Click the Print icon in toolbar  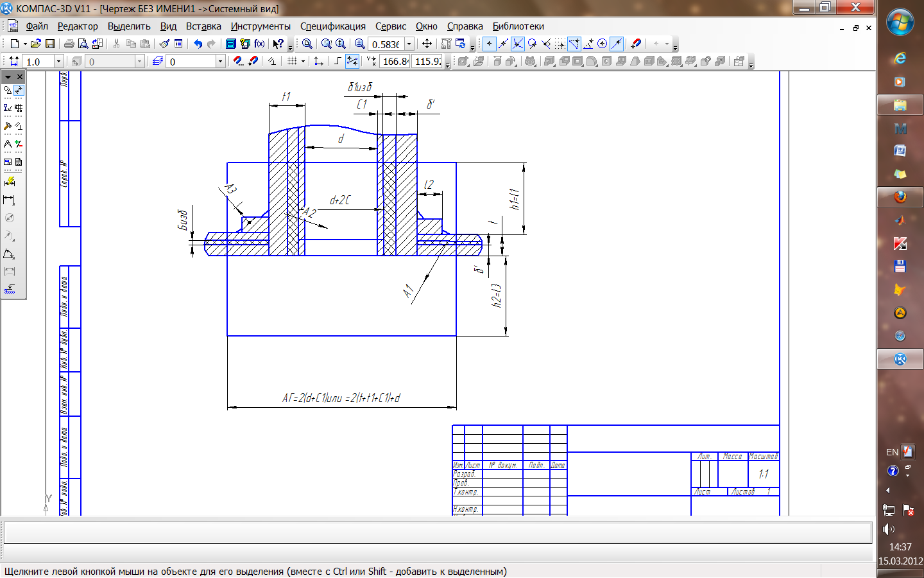69,44
